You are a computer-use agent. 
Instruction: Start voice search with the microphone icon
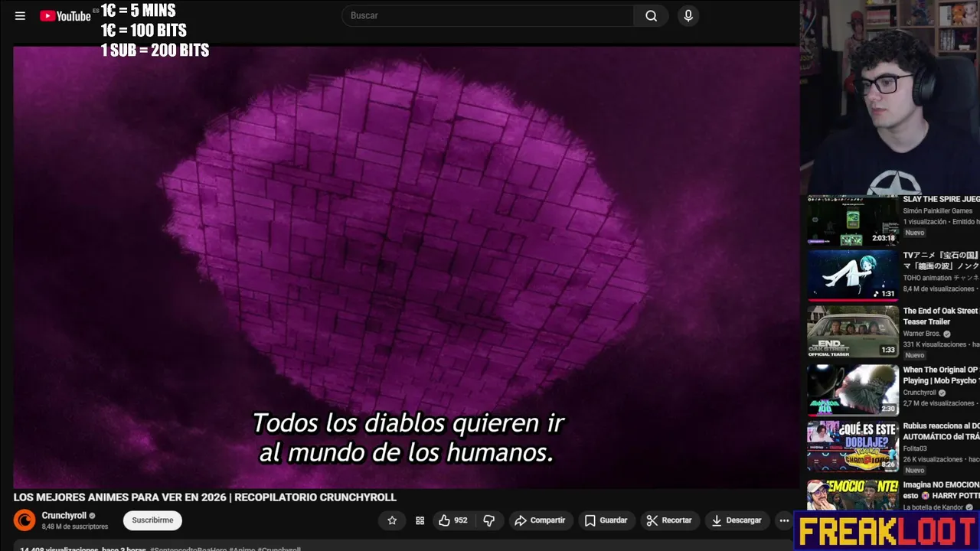pyautogui.click(x=688, y=15)
